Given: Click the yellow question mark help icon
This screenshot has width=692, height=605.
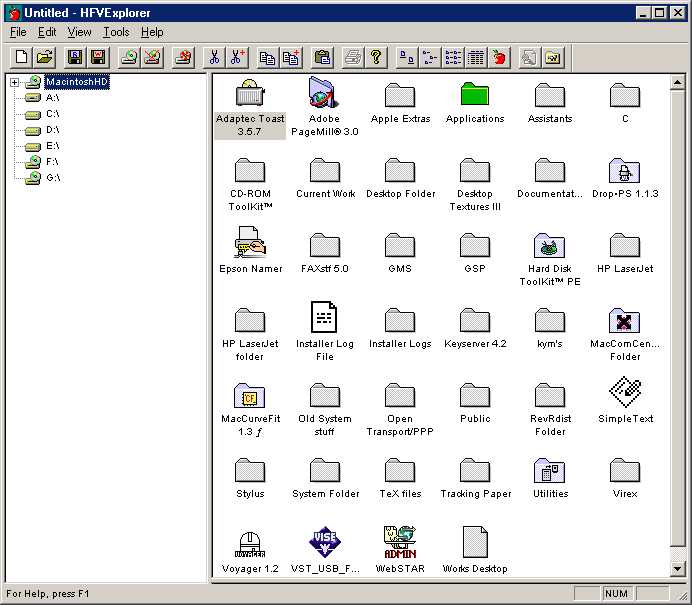Looking at the screenshot, I should coord(376,57).
